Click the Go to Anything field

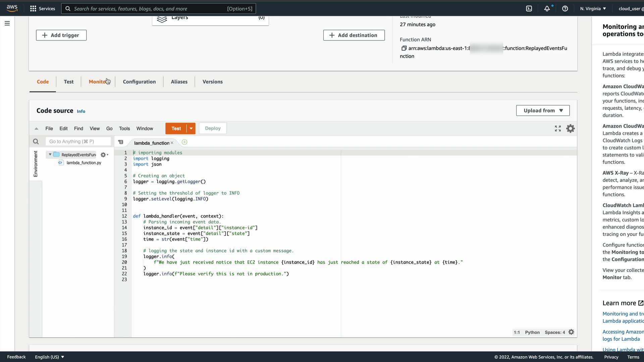point(78,142)
